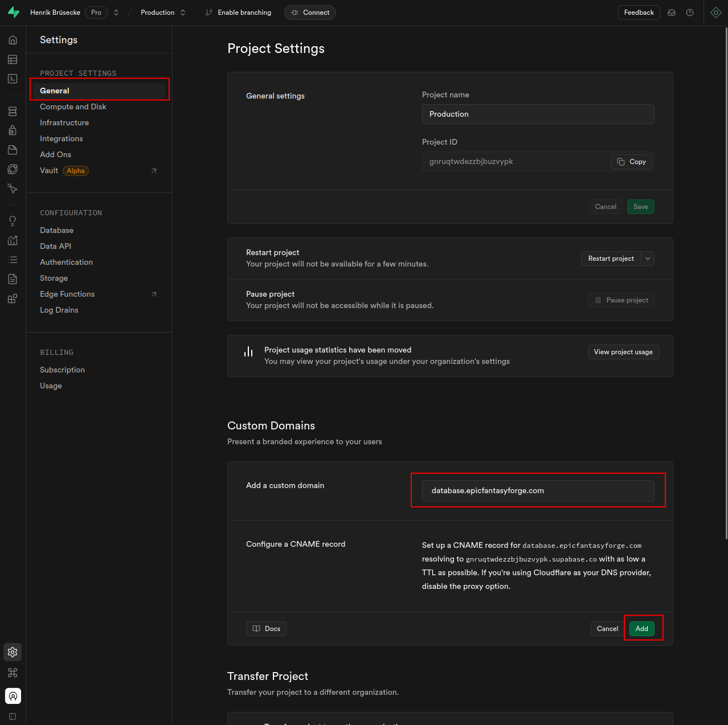Open the Reports chart icon in the rail
Image resolution: width=728 pixels, height=725 pixels.
coord(13,240)
